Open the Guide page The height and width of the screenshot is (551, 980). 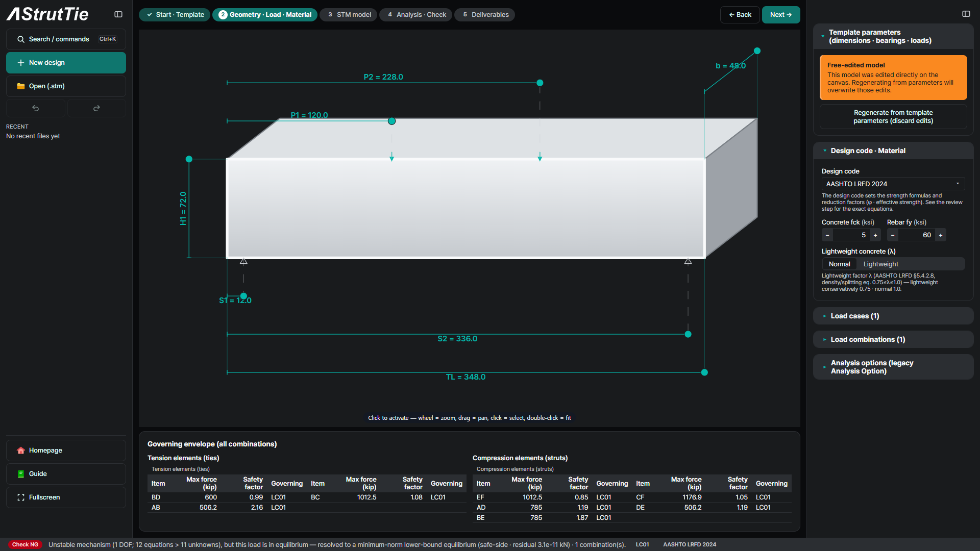[x=66, y=474]
